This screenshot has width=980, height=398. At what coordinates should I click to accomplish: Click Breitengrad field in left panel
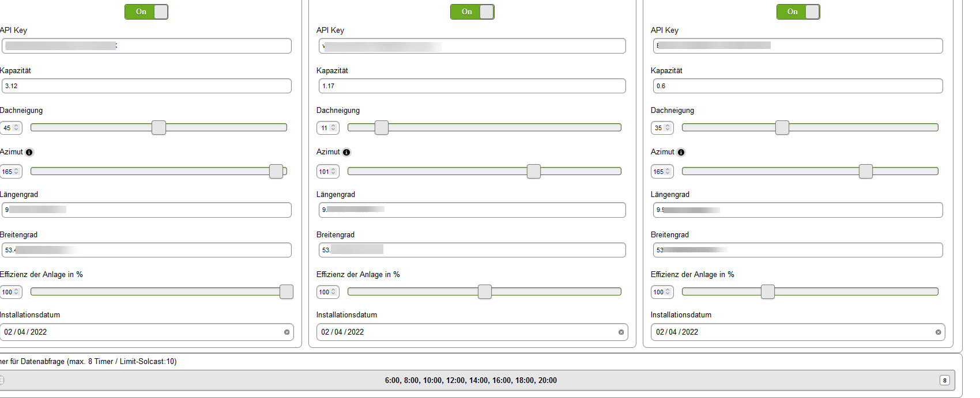pyautogui.click(x=146, y=250)
